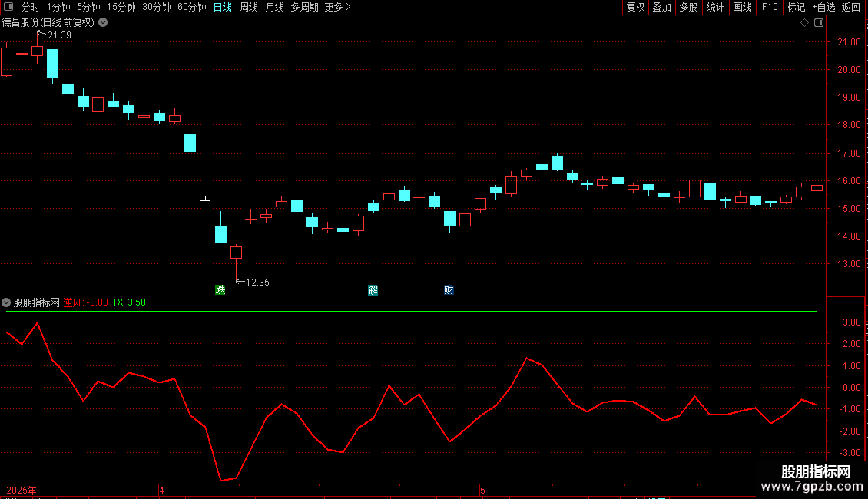Select the 5分钟 period tab

click(88, 7)
